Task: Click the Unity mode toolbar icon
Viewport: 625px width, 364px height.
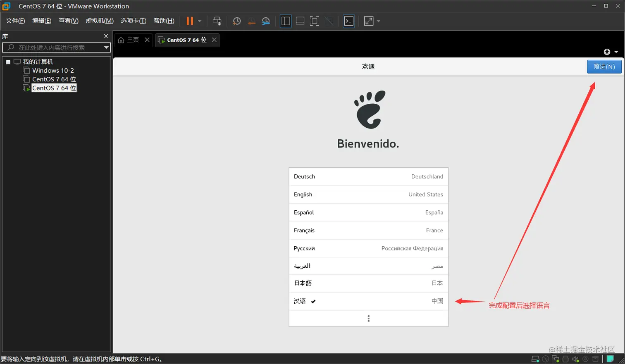Action: [329, 21]
